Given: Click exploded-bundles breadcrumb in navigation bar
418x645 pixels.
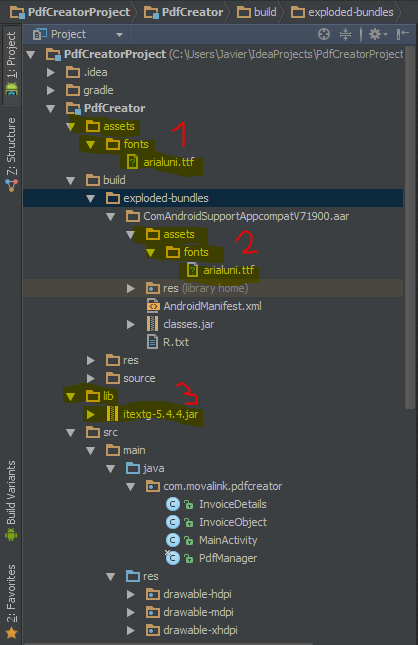Looking at the screenshot, I should point(342,12).
